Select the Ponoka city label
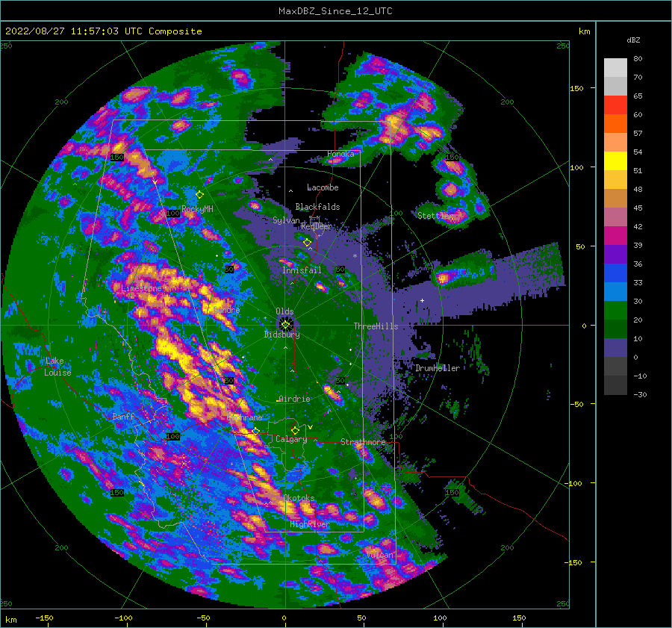The image size is (672, 628). [x=340, y=154]
